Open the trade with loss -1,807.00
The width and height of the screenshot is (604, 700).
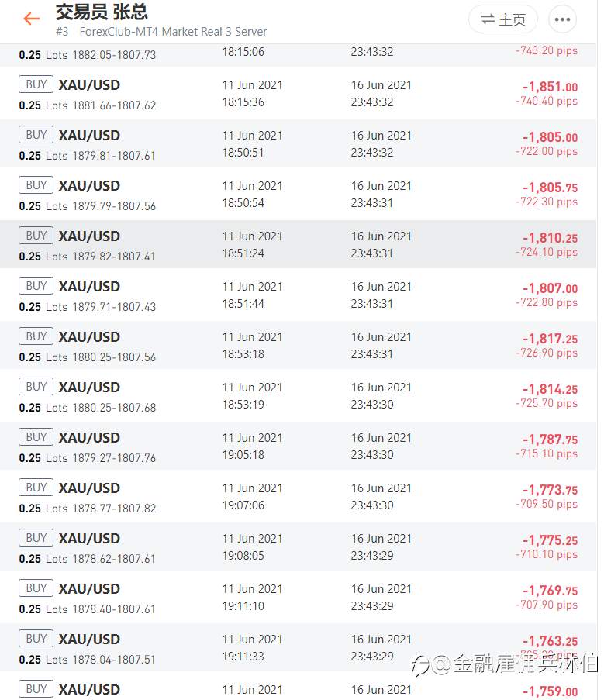(x=299, y=295)
